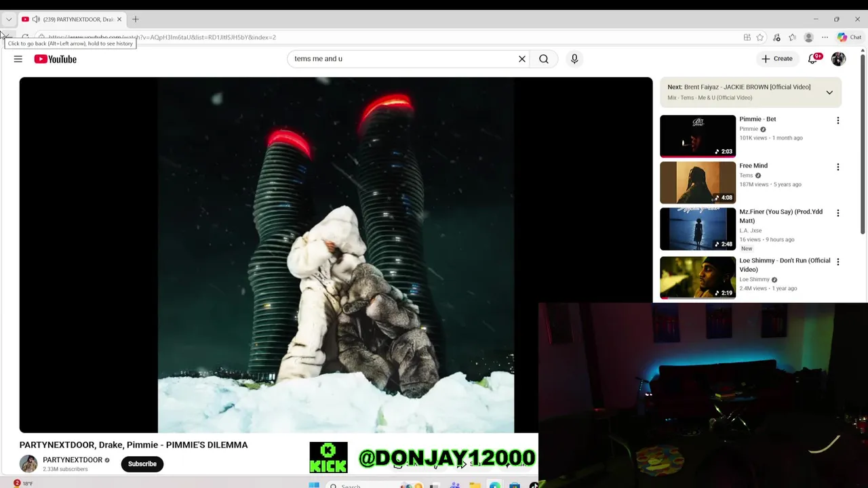Screen dimensions: 868x488
Task: Open browser tab list dropdown
Action: (x=9, y=19)
